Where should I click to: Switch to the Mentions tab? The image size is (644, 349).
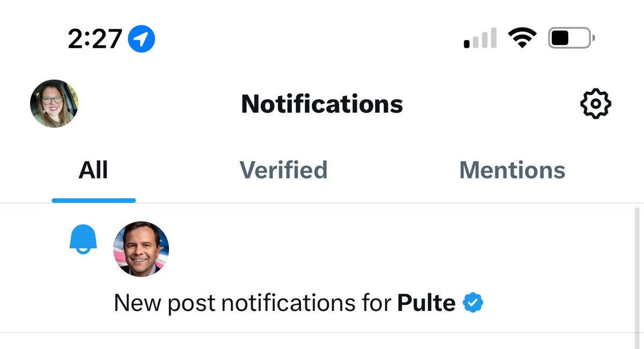click(x=513, y=170)
